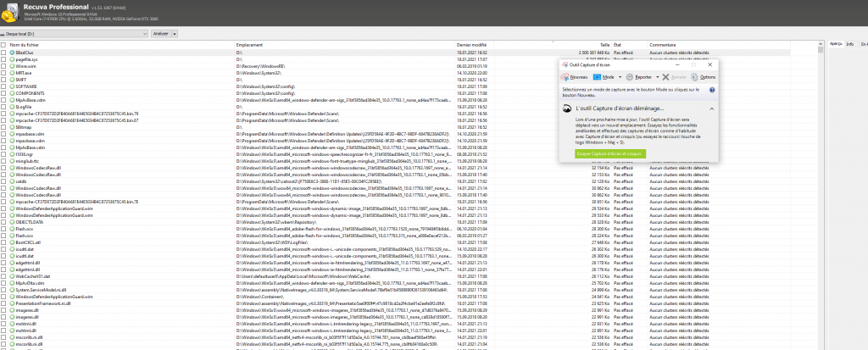Click the scroll-up arrow of the file list

coord(821,44)
